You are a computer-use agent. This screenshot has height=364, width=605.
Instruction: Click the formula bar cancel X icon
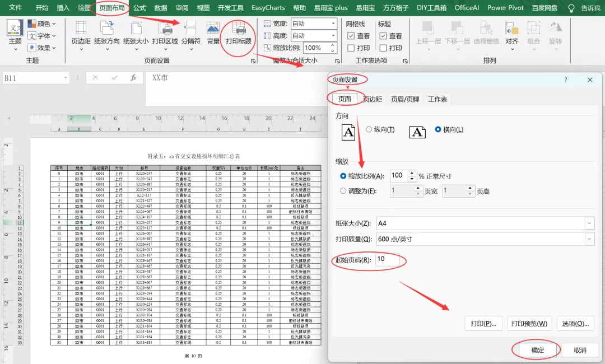[95, 78]
